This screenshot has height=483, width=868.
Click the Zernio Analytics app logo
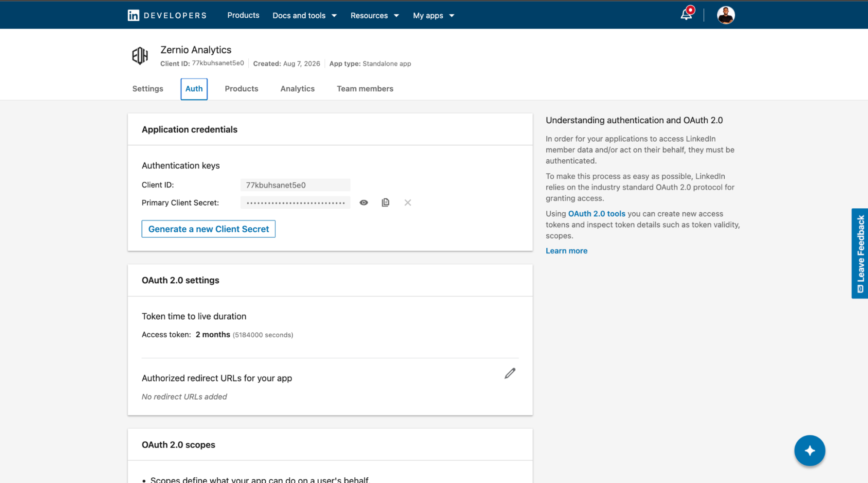click(x=140, y=56)
